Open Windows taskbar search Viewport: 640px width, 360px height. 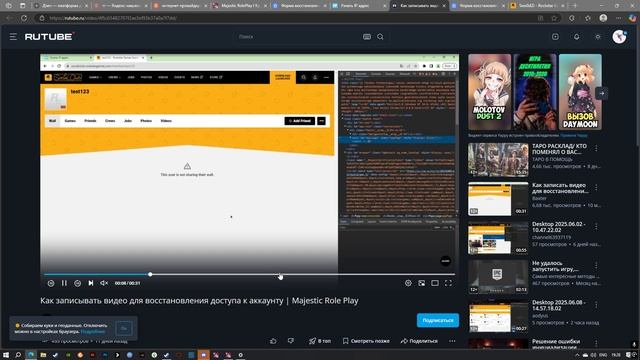pyautogui.click(x=18, y=355)
